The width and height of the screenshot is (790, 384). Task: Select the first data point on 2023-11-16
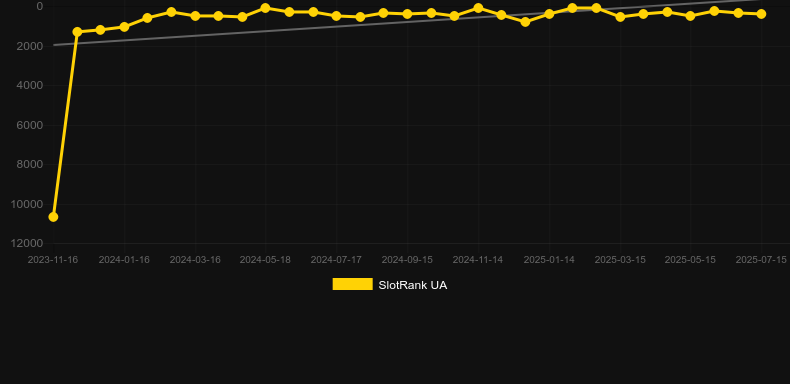point(53,217)
